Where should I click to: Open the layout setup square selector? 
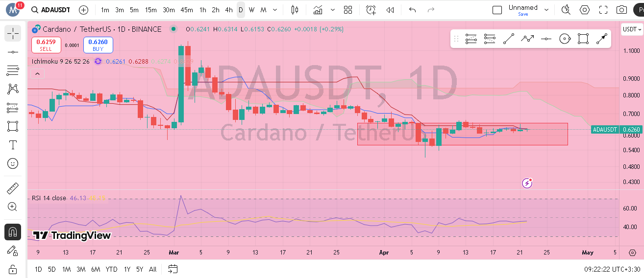coord(497,10)
